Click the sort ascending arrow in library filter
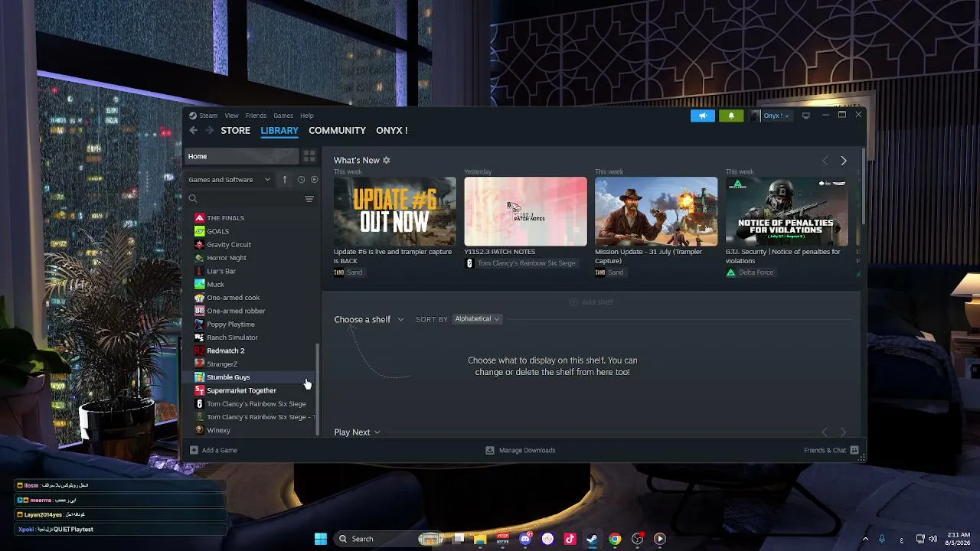The width and height of the screenshot is (980, 551). pos(285,179)
